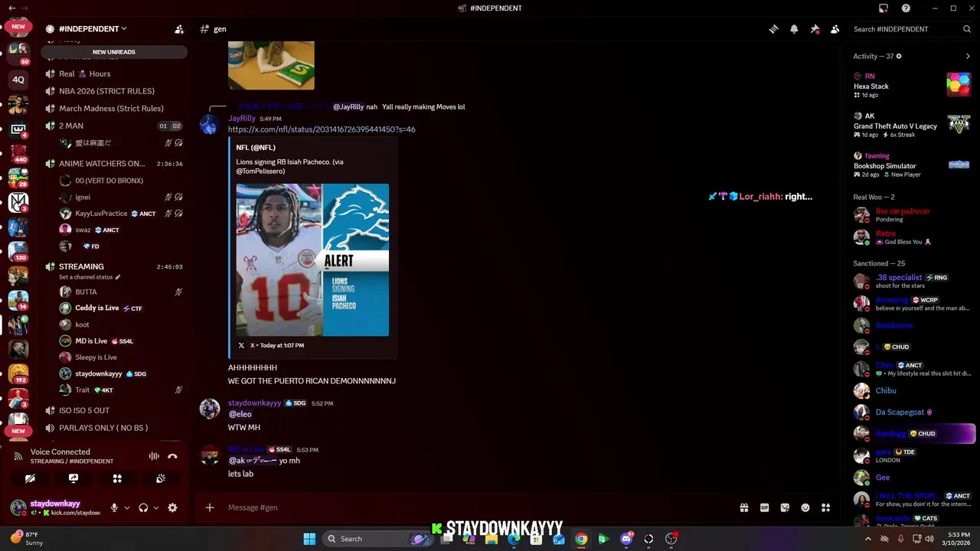Open Activity settings gear icon
The height and width of the screenshot is (551, 980).
point(899,56)
